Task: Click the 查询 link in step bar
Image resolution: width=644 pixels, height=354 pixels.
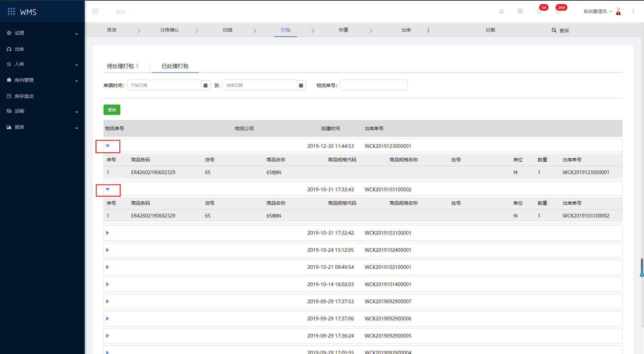Action: pyautogui.click(x=564, y=31)
